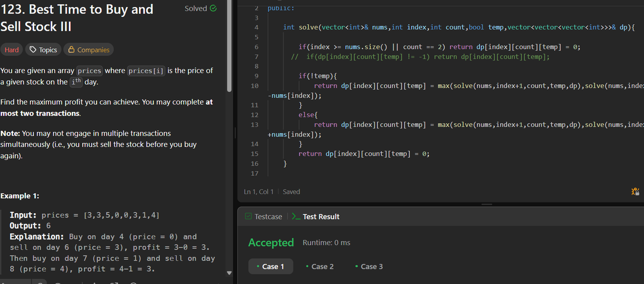Select the Case 2 result tab
644x284 pixels.
point(319,266)
